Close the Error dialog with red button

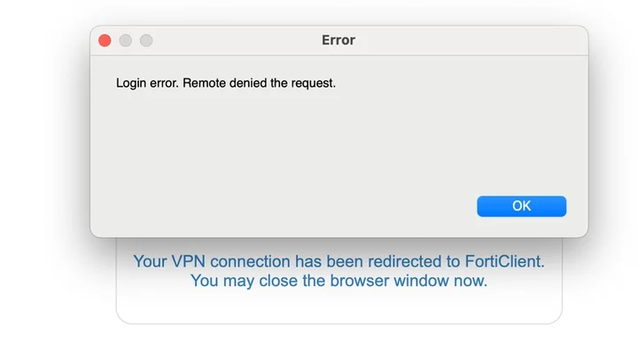coord(105,41)
